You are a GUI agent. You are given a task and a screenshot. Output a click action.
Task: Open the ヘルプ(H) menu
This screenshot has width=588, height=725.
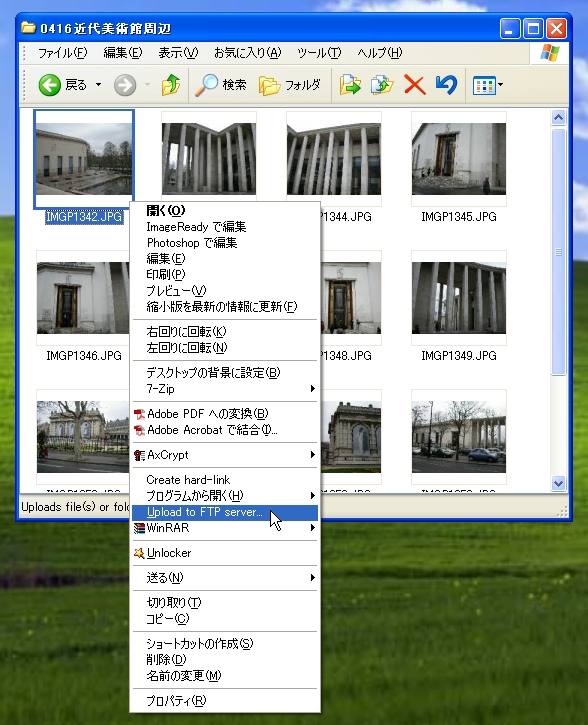(x=380, y=53)
